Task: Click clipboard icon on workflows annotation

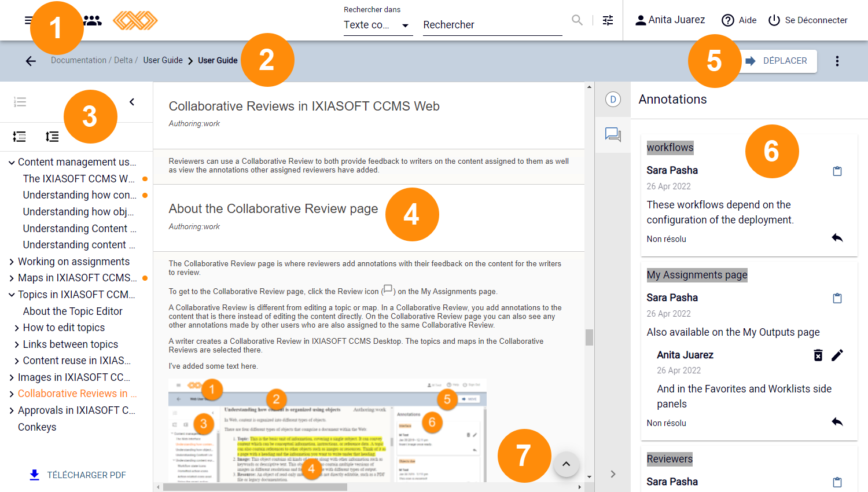Action: pos(837,171)
